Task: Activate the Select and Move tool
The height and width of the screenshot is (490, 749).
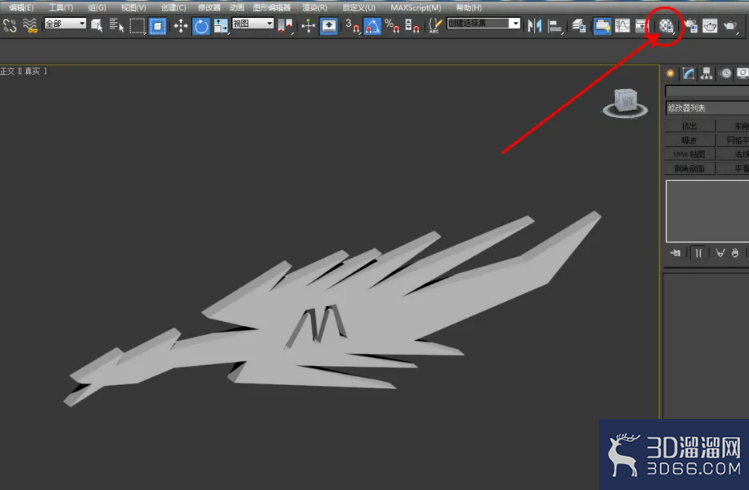Action: tap(181, 26)
